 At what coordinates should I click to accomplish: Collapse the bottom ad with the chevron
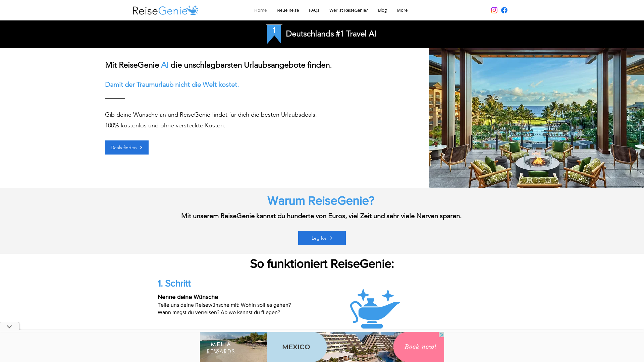(x=9, y=326)
